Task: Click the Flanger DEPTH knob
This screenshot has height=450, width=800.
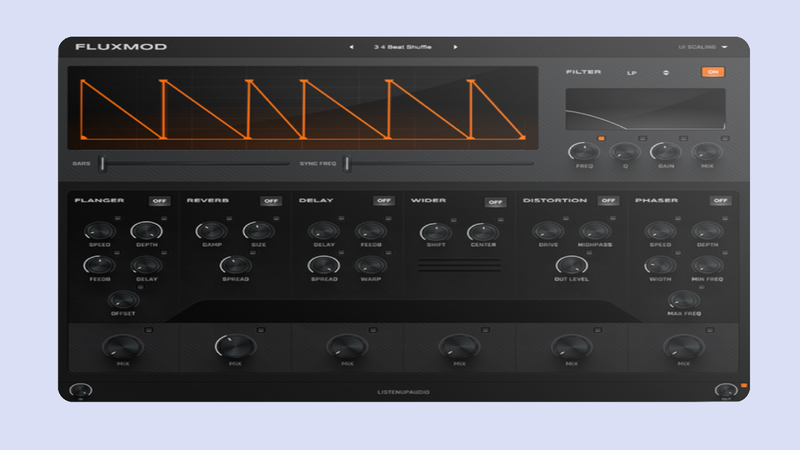Action: coord(145,233)
